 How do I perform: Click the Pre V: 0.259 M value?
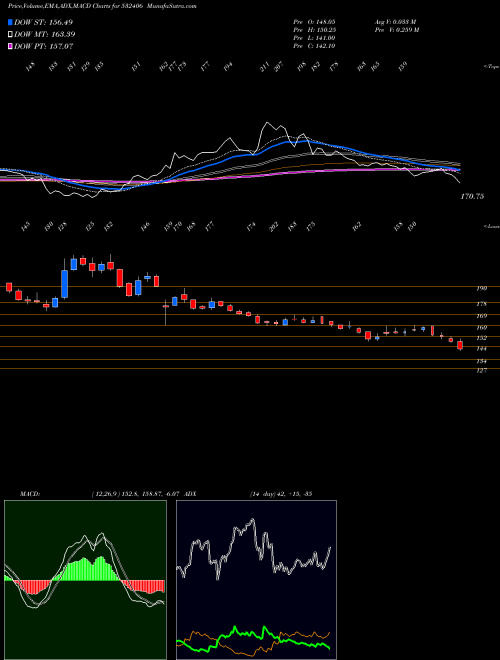tap(396, 30)
